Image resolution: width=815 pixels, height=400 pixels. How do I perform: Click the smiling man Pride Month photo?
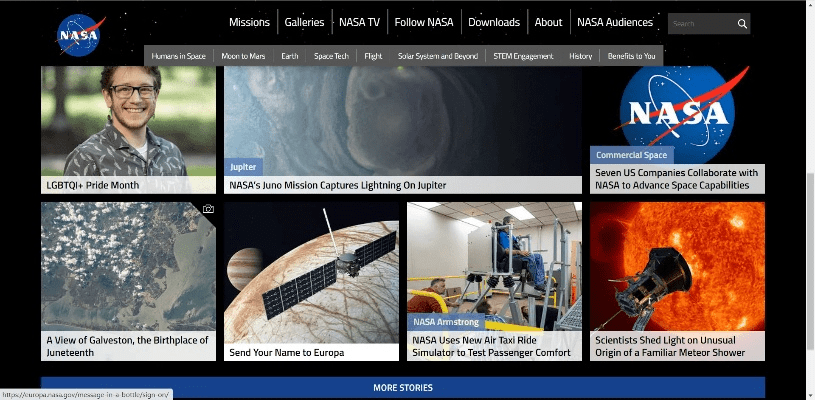(x=128, y=121)
